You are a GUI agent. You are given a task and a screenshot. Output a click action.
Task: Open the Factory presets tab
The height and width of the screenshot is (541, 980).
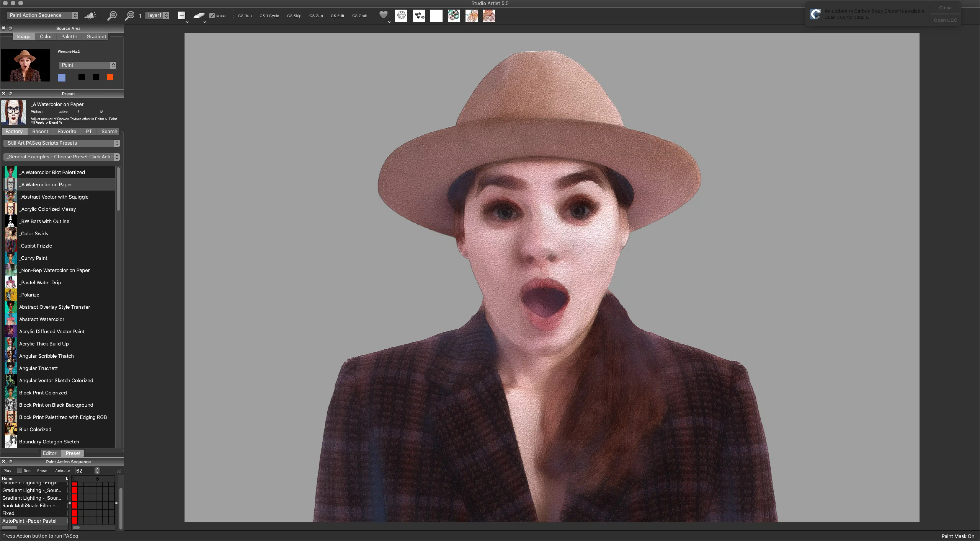click(14, 131)
